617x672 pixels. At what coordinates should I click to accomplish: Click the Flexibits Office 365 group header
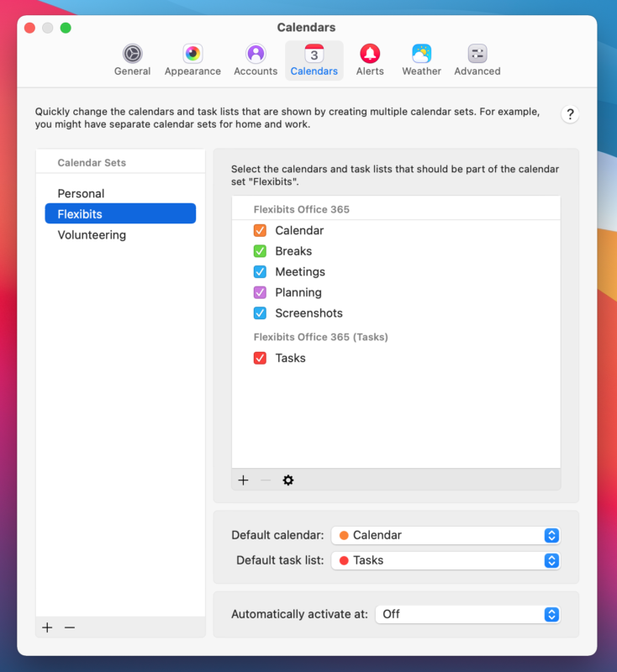tap(302, 209)
